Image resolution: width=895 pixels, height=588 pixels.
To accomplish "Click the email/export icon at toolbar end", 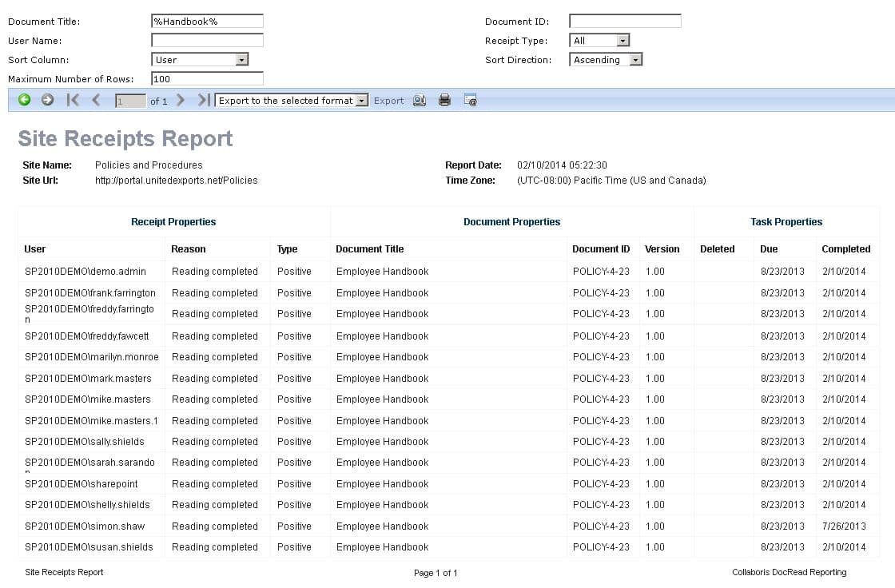I will coord(471,101).
